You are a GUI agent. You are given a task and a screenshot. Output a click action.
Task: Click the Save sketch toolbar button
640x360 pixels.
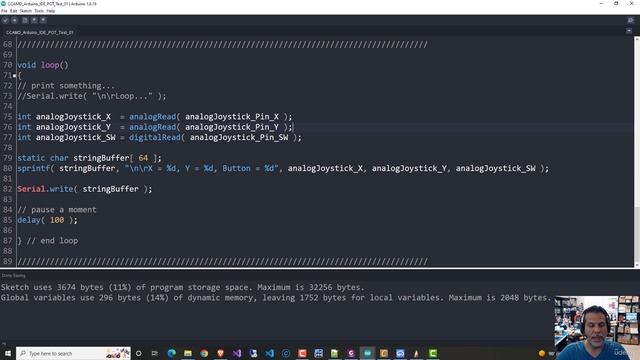click(x=43, y=20)
